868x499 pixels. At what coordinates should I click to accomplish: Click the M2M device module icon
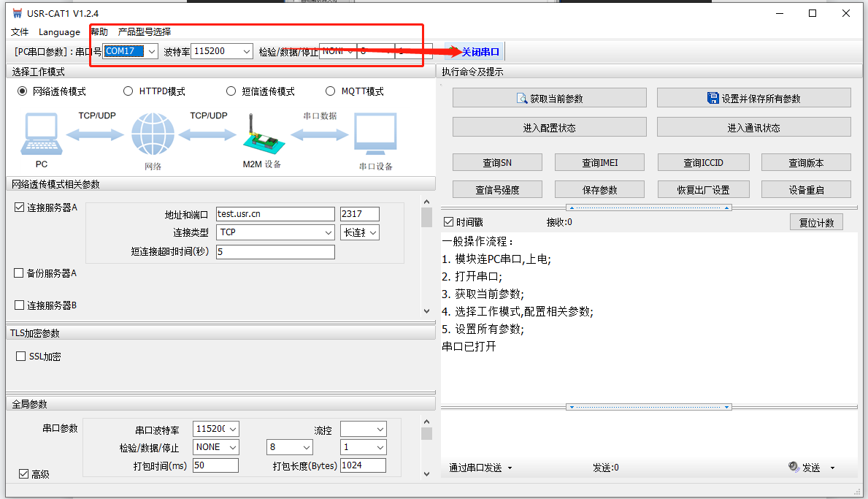263,134
